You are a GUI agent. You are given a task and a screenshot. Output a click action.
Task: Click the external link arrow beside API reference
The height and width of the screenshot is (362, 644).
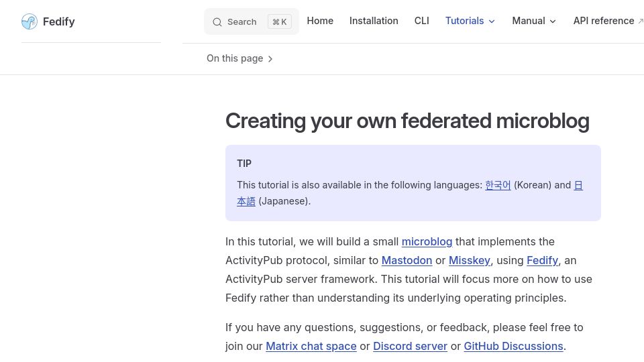(640, 21)
